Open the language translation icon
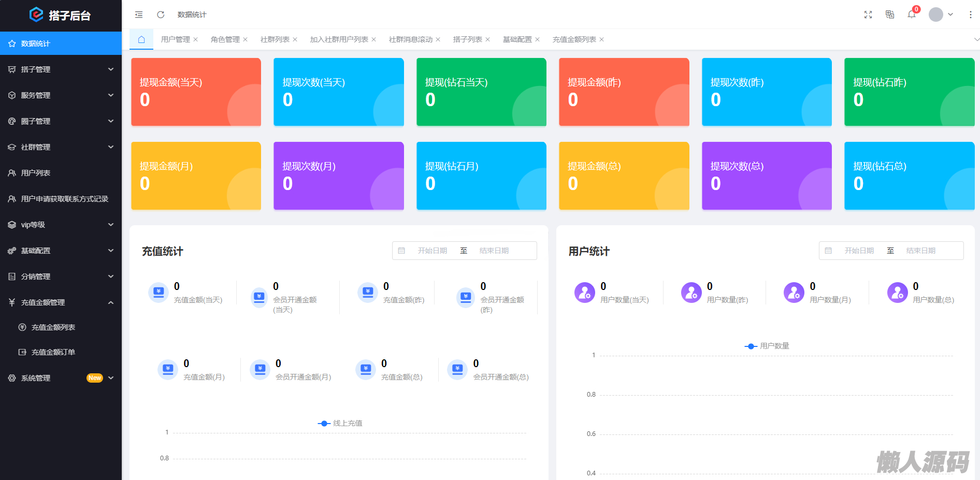Image resolution: width=980 pixels, height=480 pixels. tap(890, 14)
